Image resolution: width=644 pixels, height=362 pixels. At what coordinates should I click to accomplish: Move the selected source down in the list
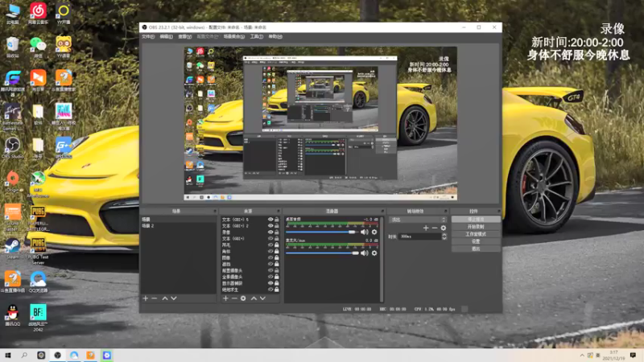pos(262,298)
